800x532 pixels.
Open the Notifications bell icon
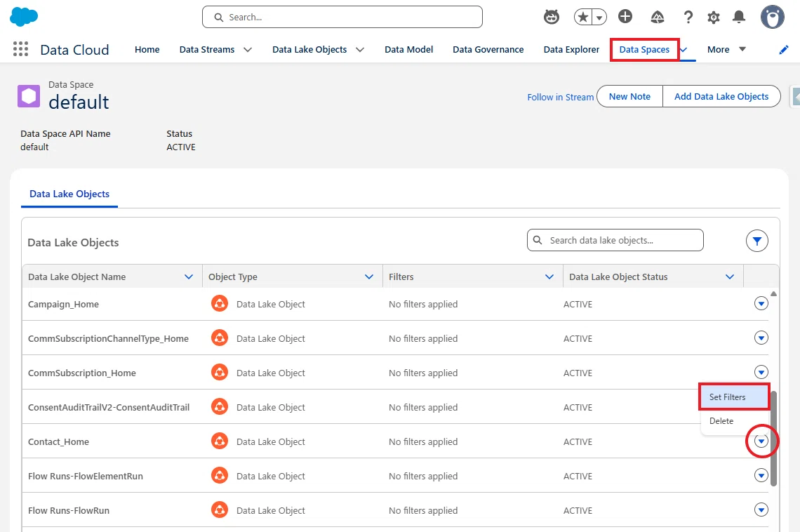tap(738, 17)
